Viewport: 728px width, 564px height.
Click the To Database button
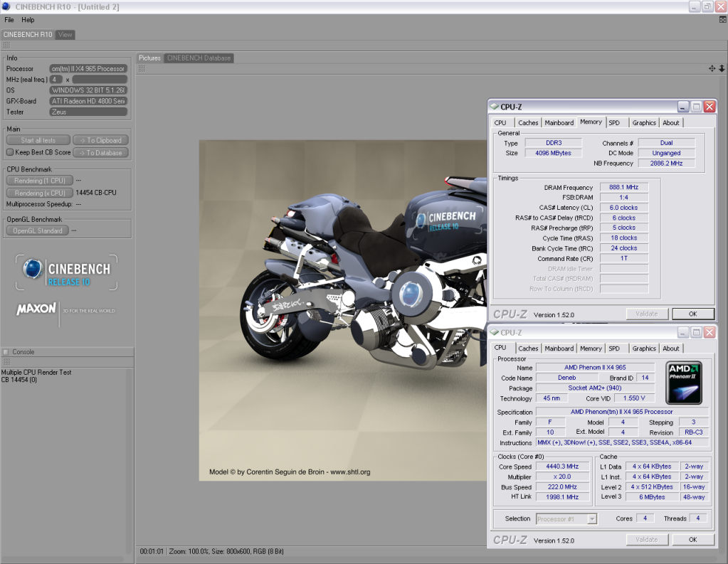(x=101, y=153)
